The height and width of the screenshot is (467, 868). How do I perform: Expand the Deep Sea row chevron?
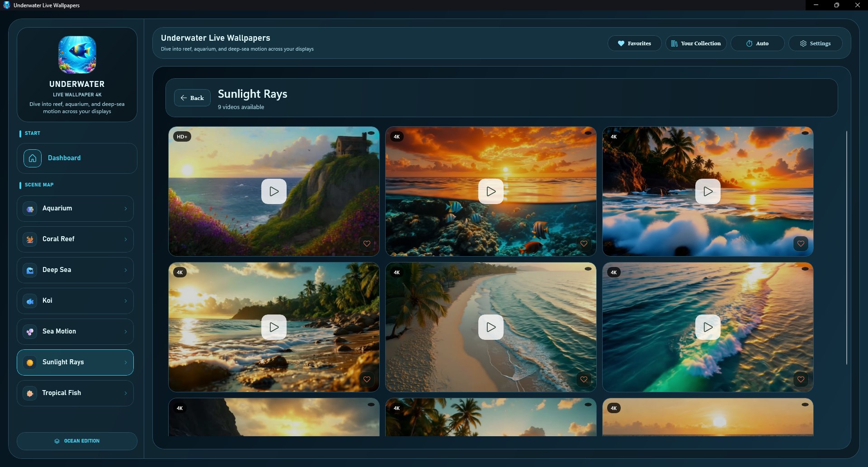tap(126, 270)
